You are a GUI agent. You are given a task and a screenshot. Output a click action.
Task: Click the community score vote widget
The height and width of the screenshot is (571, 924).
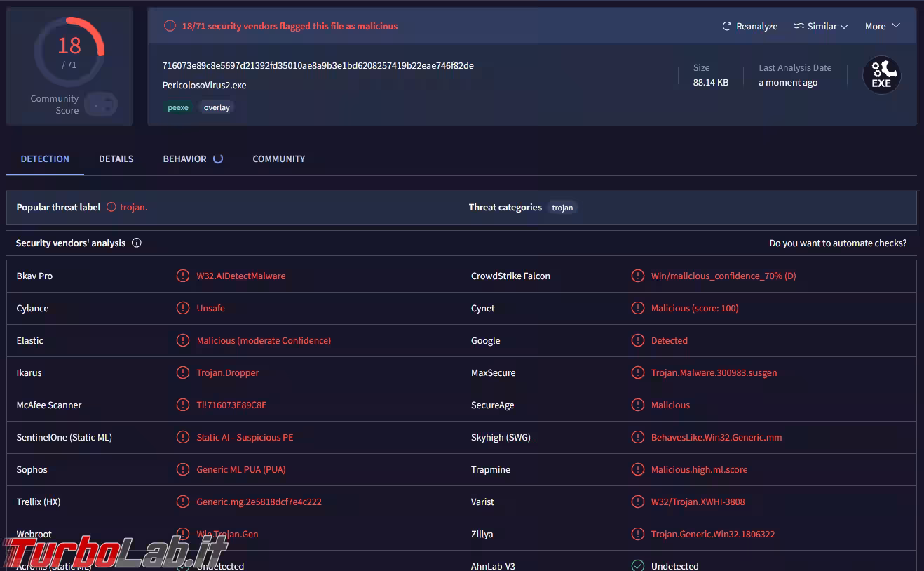[101, 105]
